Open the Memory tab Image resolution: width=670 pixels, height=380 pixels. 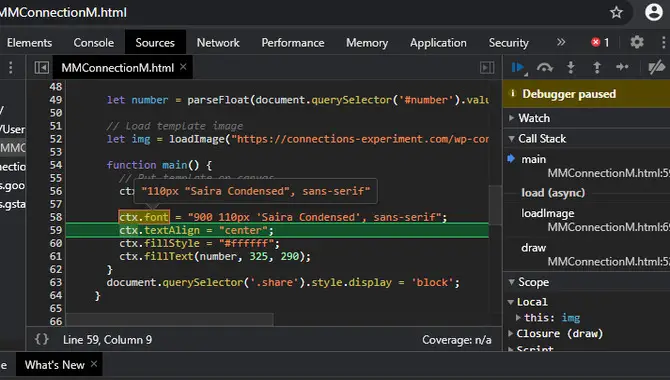(x=367, y=43)
